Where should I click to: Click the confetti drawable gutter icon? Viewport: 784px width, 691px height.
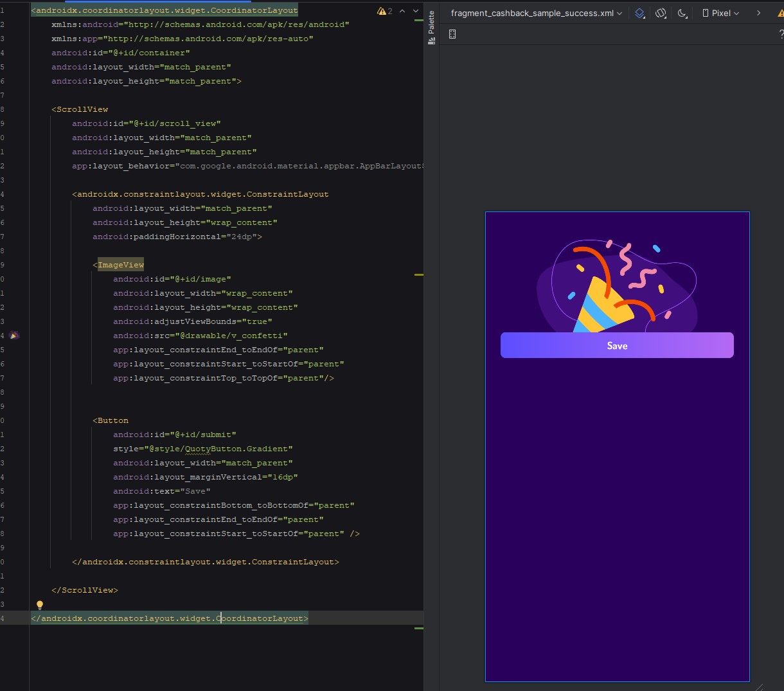coord(14,336)
